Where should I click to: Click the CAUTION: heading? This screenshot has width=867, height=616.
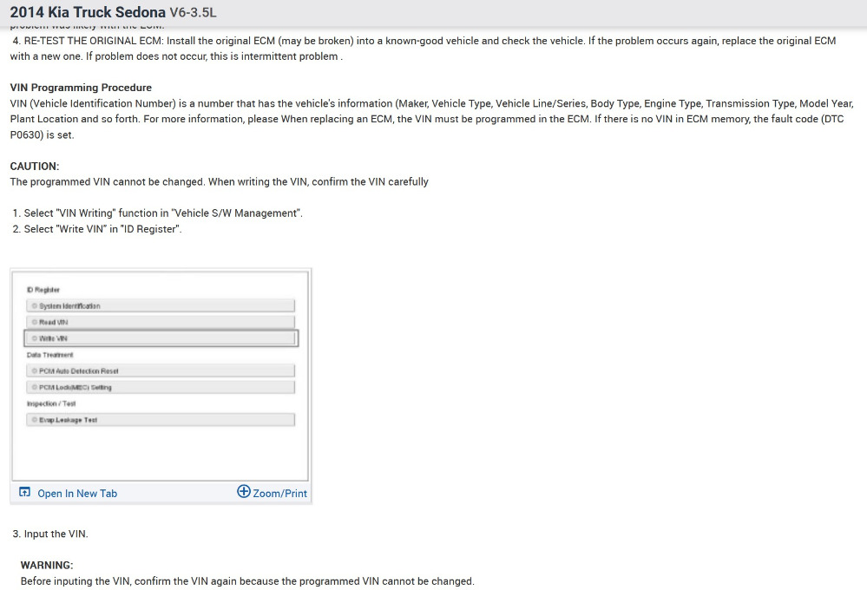tap(35, 167)
